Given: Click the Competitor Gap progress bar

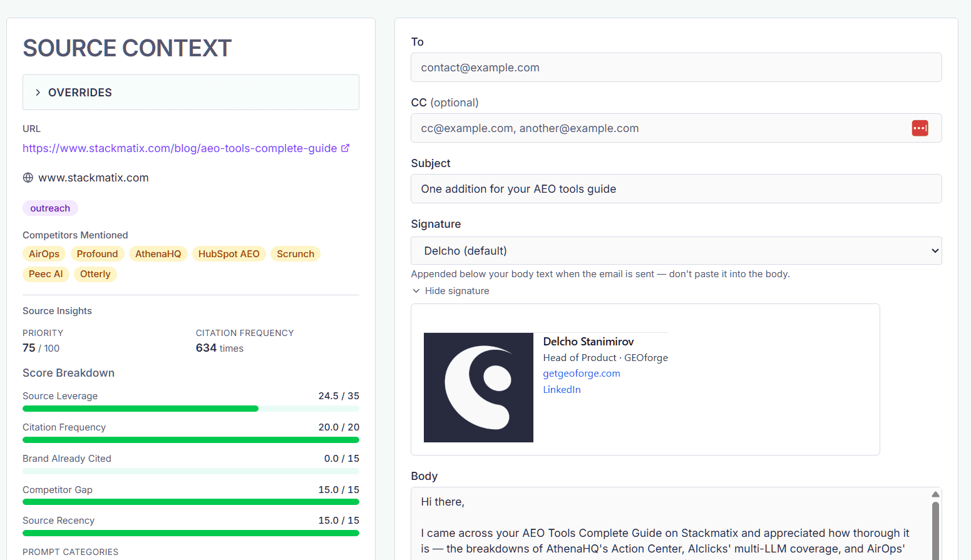Looking at the screenshot, I should [x=191, y=502].
